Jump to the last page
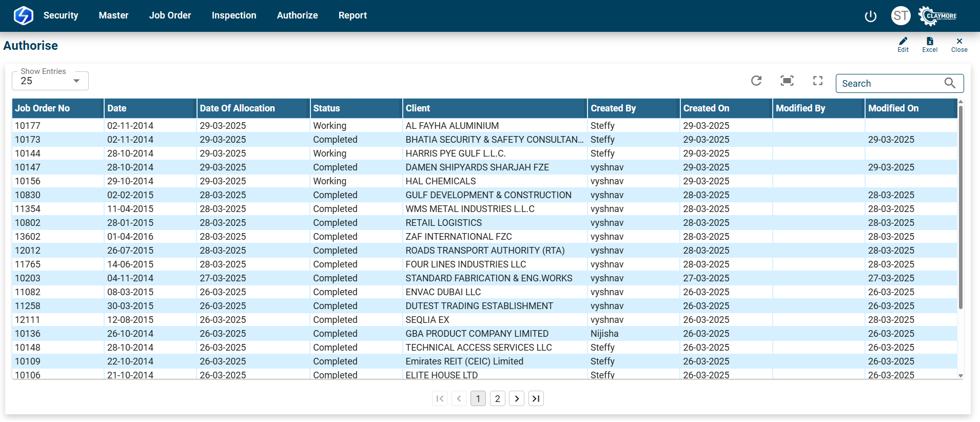 (x=536, y=398)
